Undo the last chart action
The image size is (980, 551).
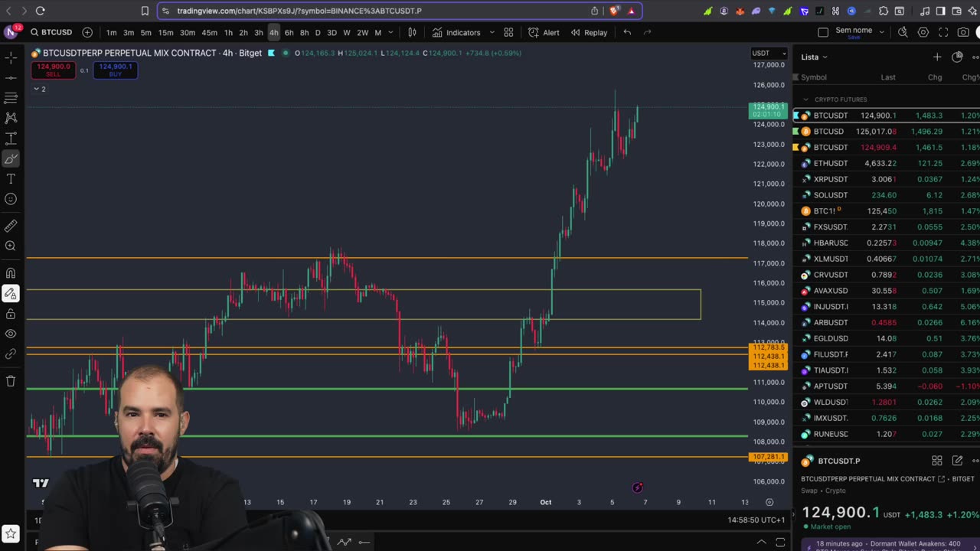point(627,32)
